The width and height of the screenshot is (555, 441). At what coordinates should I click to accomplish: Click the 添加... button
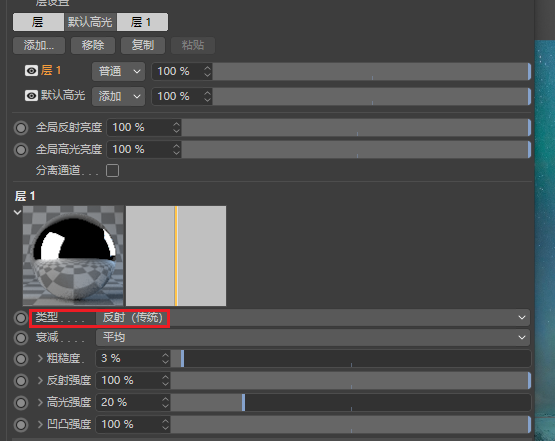point(39,45)
